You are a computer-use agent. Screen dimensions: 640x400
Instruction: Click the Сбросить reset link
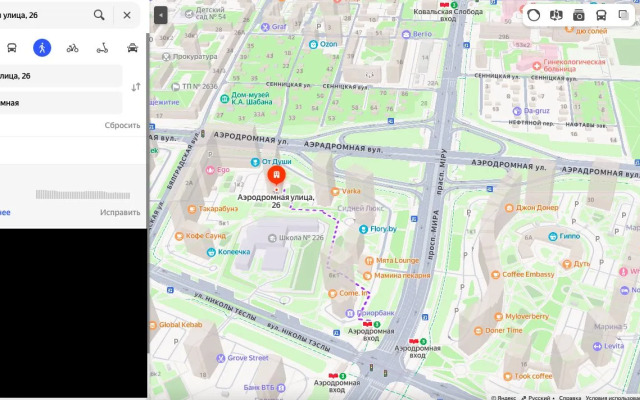click(122, 125)
